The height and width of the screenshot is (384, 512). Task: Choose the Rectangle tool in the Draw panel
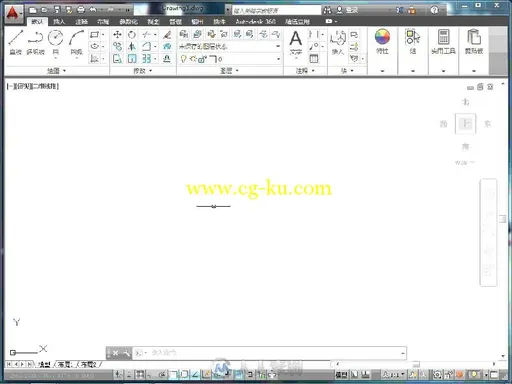click(94, 34)
